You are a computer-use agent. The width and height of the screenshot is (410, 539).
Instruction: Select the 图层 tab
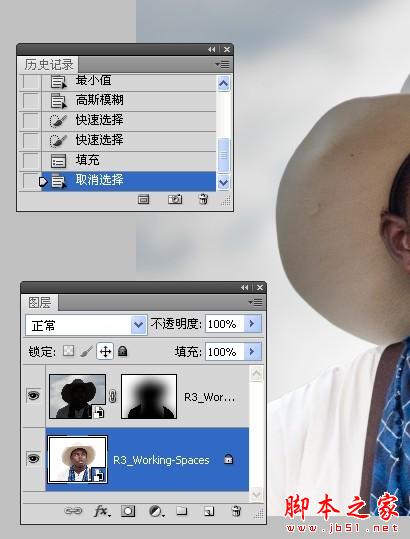click(x=40, y=303)
